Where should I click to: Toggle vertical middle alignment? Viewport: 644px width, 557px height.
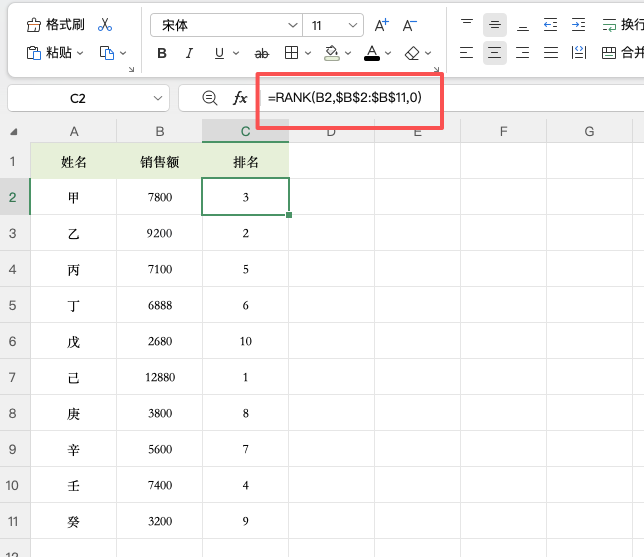click(x=494, y=25)
